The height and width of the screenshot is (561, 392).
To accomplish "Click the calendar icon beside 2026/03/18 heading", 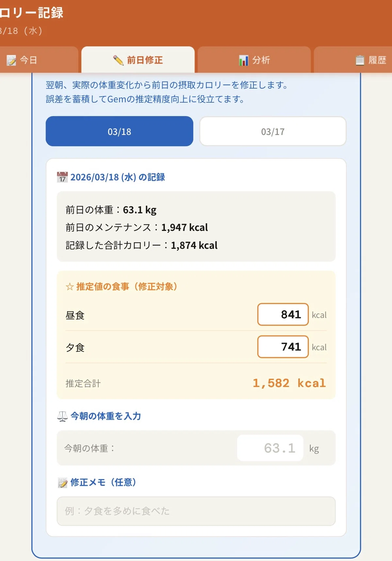I will pos(62,177).
